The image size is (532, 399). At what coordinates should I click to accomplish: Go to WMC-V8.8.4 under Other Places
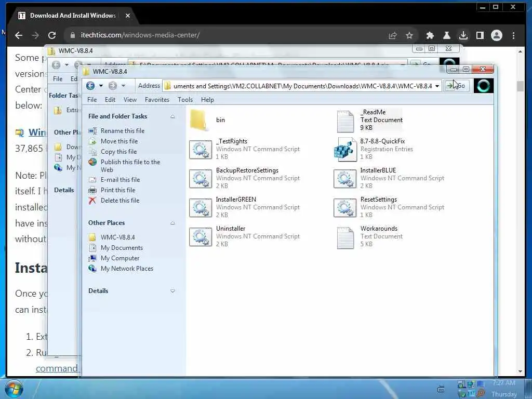117,237
